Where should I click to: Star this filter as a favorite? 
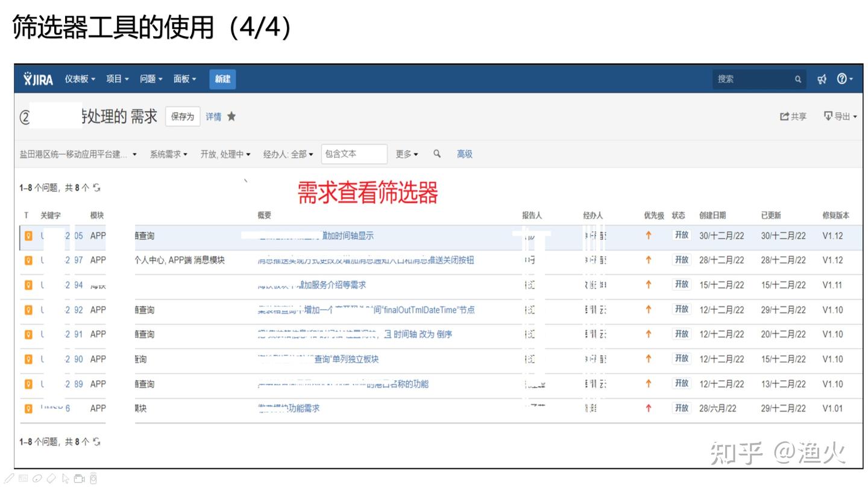pyautogui.click(x=231, y=116)
